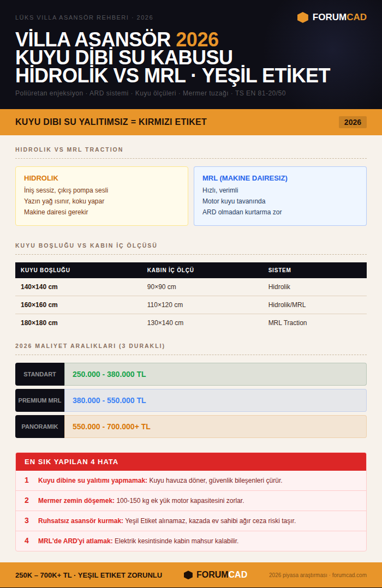
Task: Click the LÜKS VILLA ASANSÖR REHBERI tagline
Action: click(x=84, y=17)
